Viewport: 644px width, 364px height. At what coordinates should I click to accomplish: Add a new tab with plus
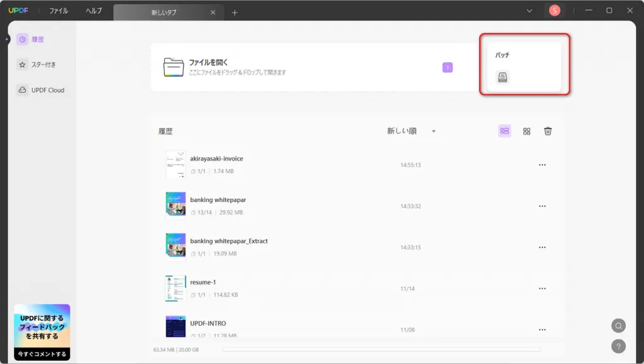pyautogui.click(x=235, y=13)
